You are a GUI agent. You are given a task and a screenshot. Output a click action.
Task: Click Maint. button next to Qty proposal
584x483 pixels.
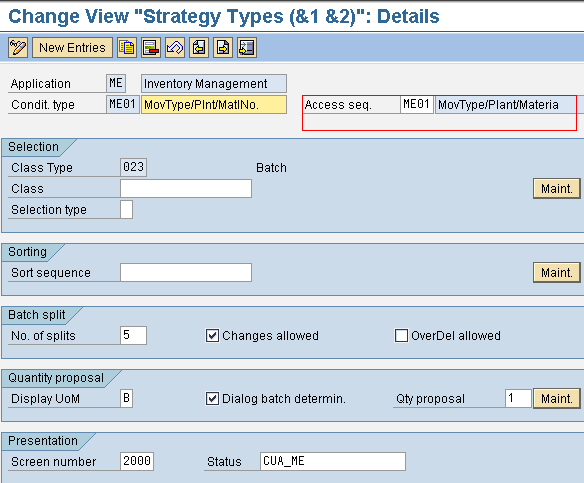[x=557, y=398]
